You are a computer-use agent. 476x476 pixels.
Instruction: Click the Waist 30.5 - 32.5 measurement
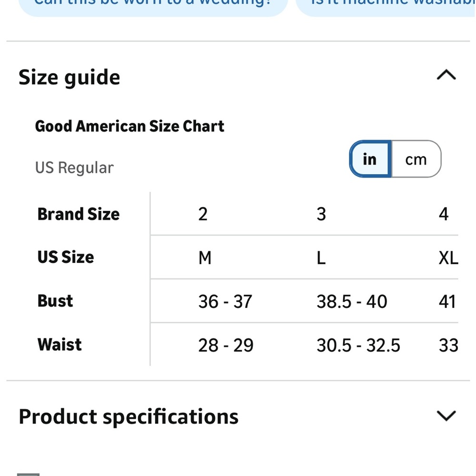click(358, 345)
